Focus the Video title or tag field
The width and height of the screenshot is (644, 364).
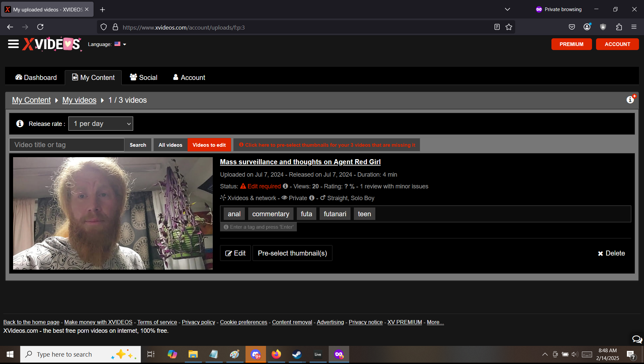coord(67,145)
